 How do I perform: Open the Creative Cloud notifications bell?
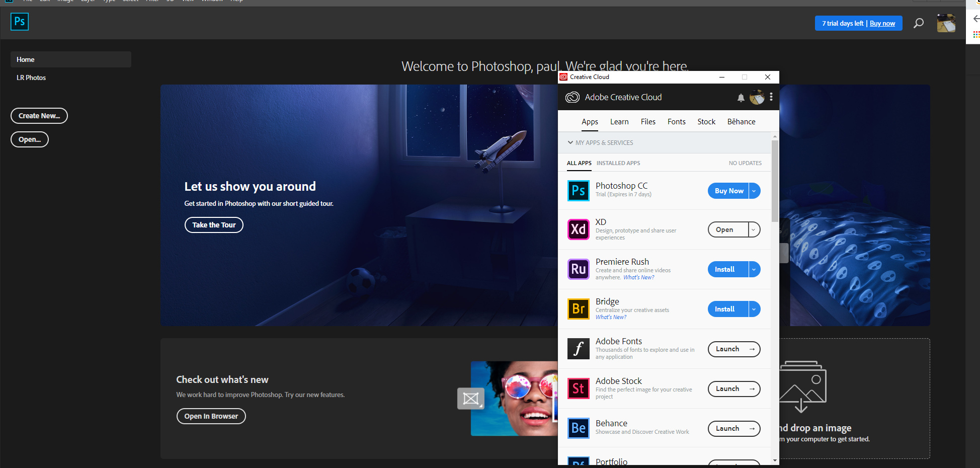coord(741,98)
